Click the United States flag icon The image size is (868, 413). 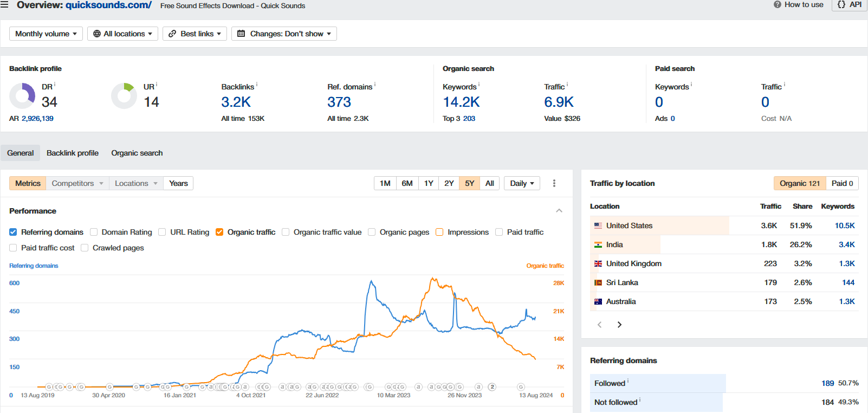[x=598, y=225]
